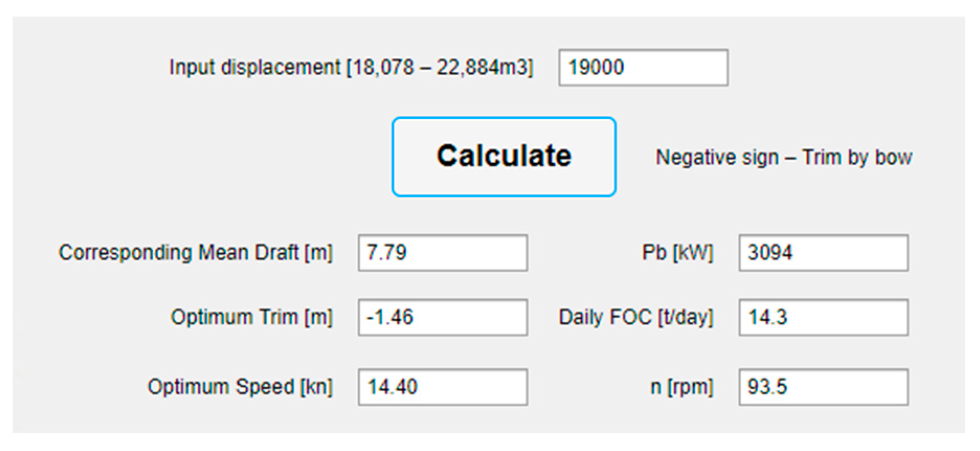The height and width of the screenshot is (451, 980).
Task: Click the 'Optimum Trim [m]' label text
Action: click(251, 317)
